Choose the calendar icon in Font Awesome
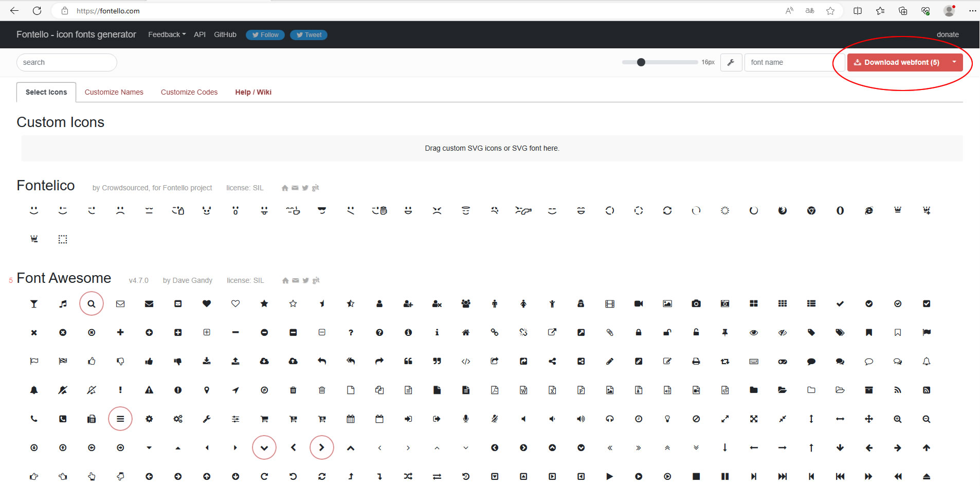 351,419
